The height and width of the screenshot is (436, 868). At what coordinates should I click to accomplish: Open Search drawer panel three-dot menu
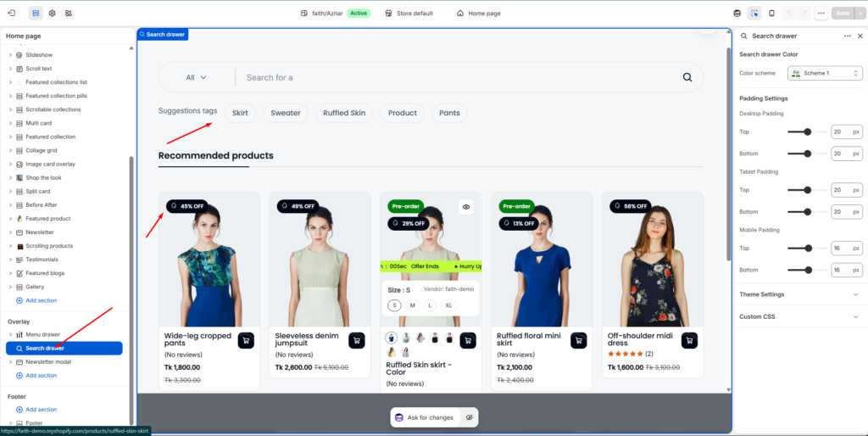[848, 36]
